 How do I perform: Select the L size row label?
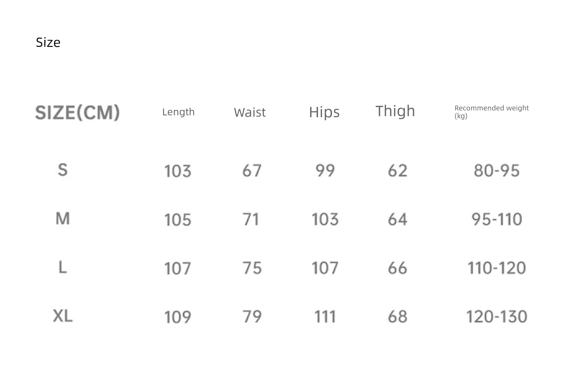pos(63,267)
